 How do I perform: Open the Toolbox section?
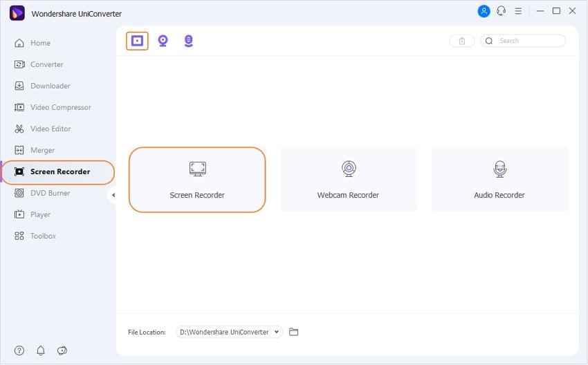(x=43, y=236)
